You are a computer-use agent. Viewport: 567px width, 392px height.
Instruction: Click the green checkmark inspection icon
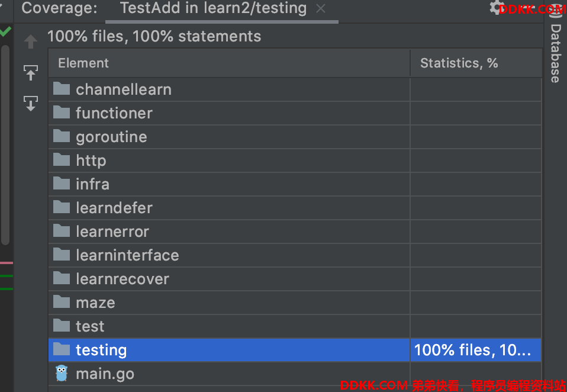pos(5,31)
